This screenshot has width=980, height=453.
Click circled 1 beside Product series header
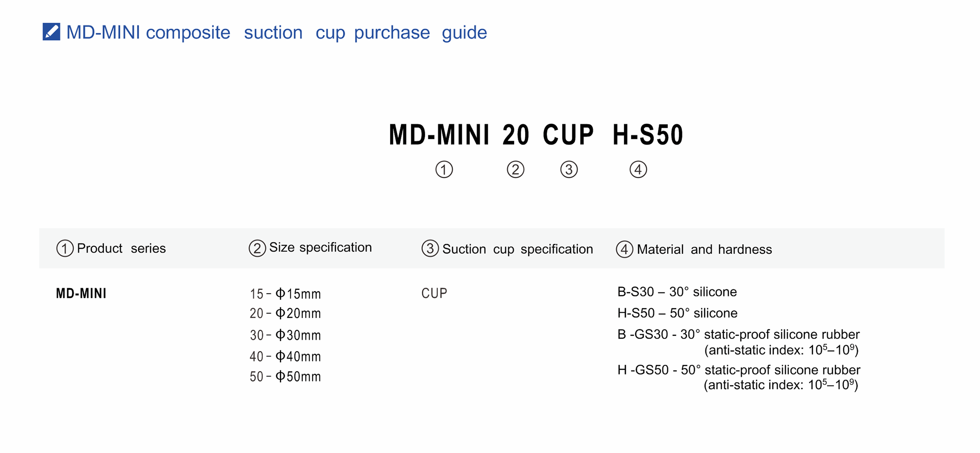pos(65,249)
